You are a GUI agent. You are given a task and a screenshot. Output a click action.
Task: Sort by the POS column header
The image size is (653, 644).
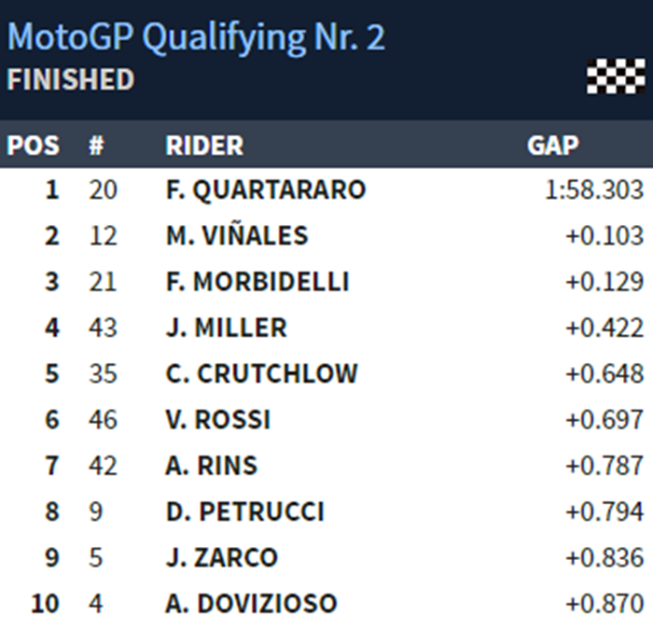tap(33, 146)
